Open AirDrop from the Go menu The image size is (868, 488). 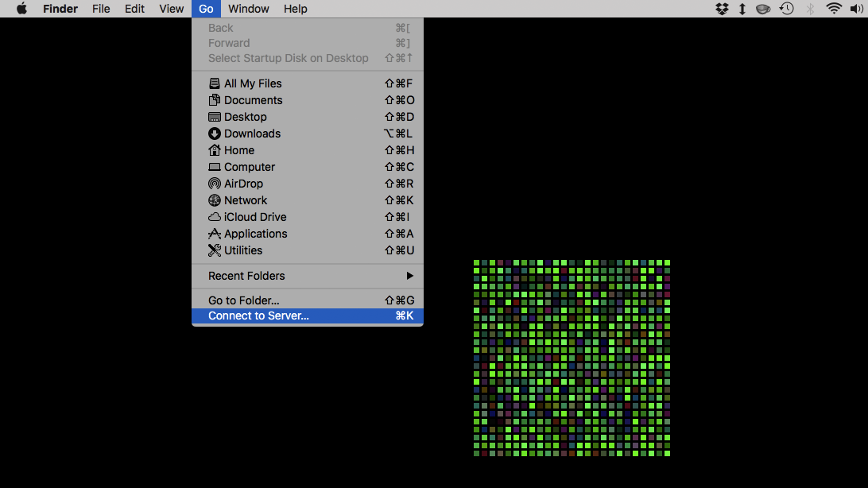[x=243, y=184]
